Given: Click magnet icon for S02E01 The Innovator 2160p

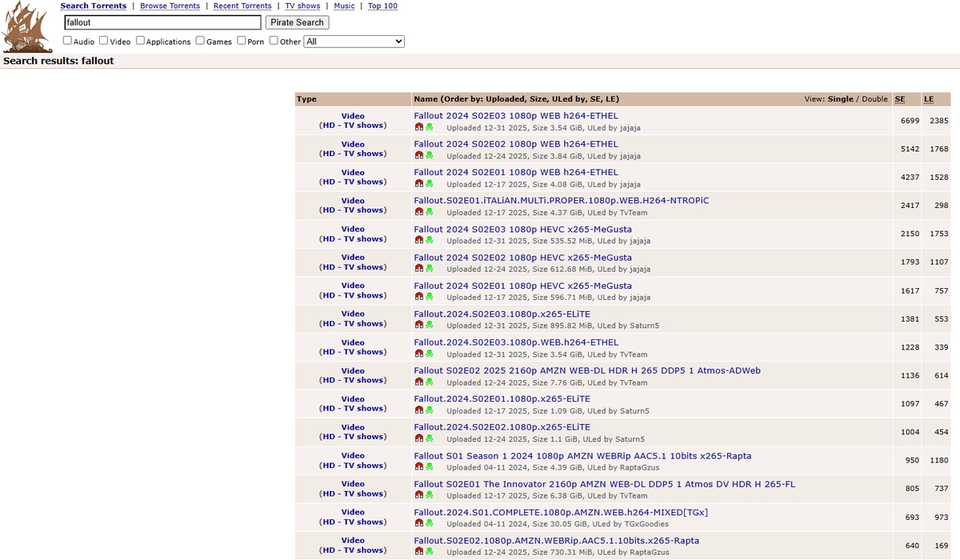Looking at the screenshot, I should [x=418, y=496].
